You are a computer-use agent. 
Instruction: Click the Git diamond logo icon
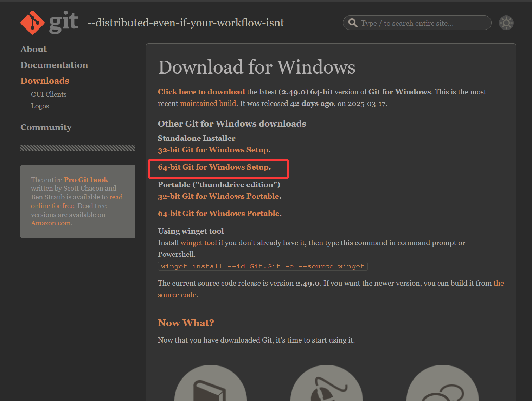click(x=32, y=23)
